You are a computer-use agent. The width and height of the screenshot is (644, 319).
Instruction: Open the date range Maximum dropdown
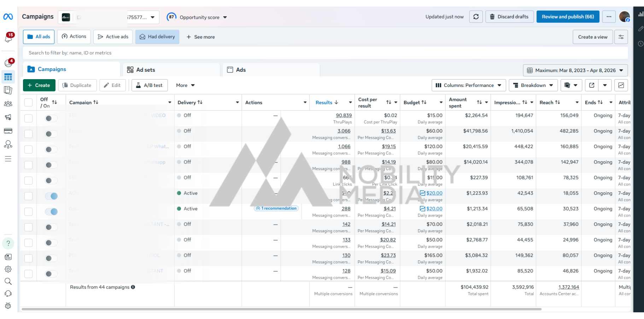tap(575, 70)
